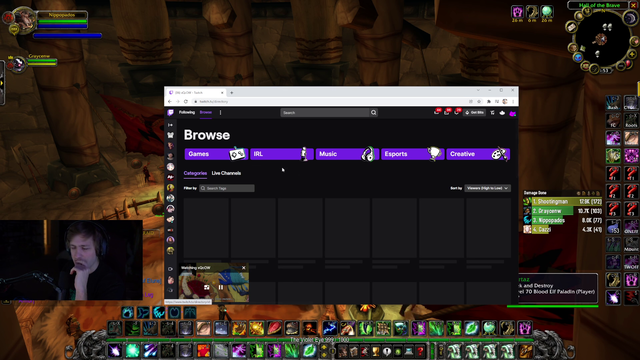640x360 pixels.
Task: Focus the Twitch Search box
Action: point(325,113)
